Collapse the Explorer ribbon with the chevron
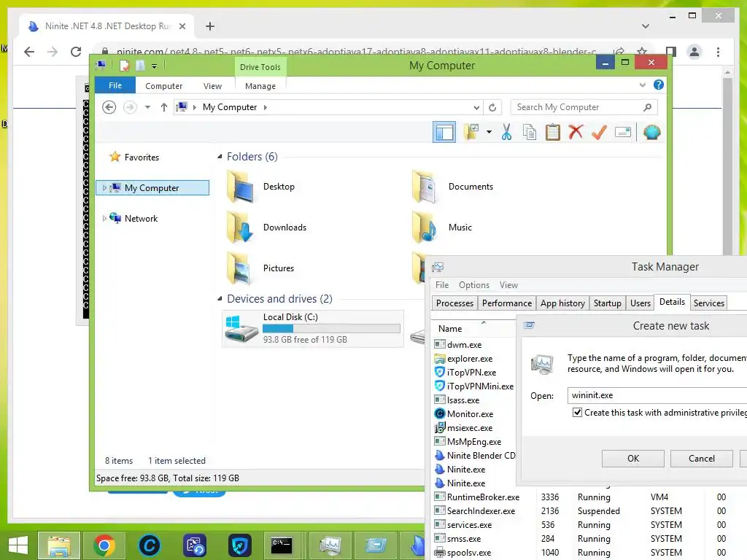Viewport: 747px width, 560px height. 642,85
